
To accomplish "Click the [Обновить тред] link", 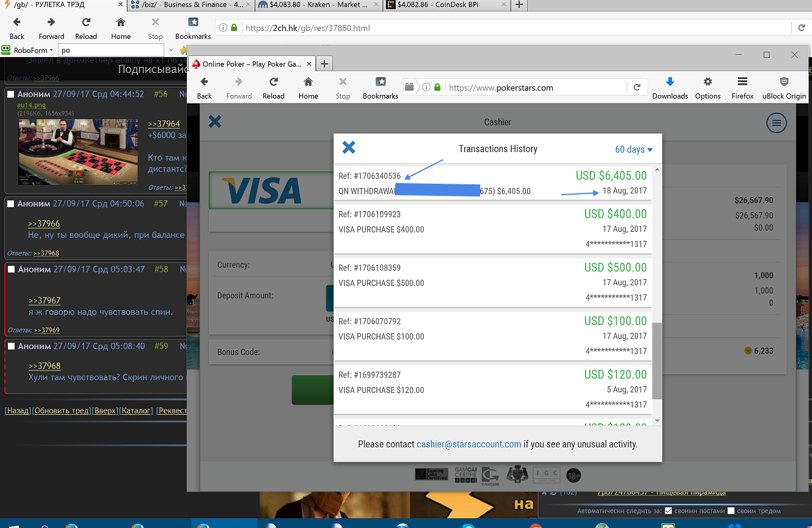I will pyautogui.click(x=61, y=411).
